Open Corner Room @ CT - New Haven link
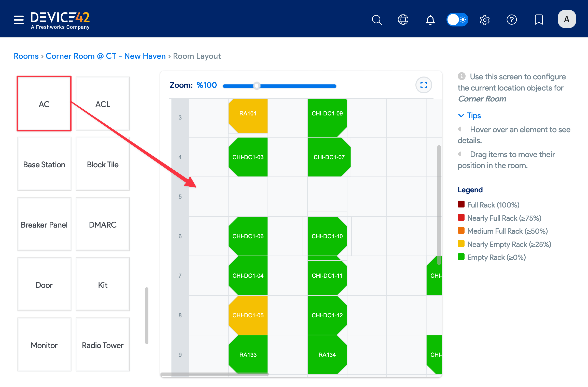 coord(106,56)
